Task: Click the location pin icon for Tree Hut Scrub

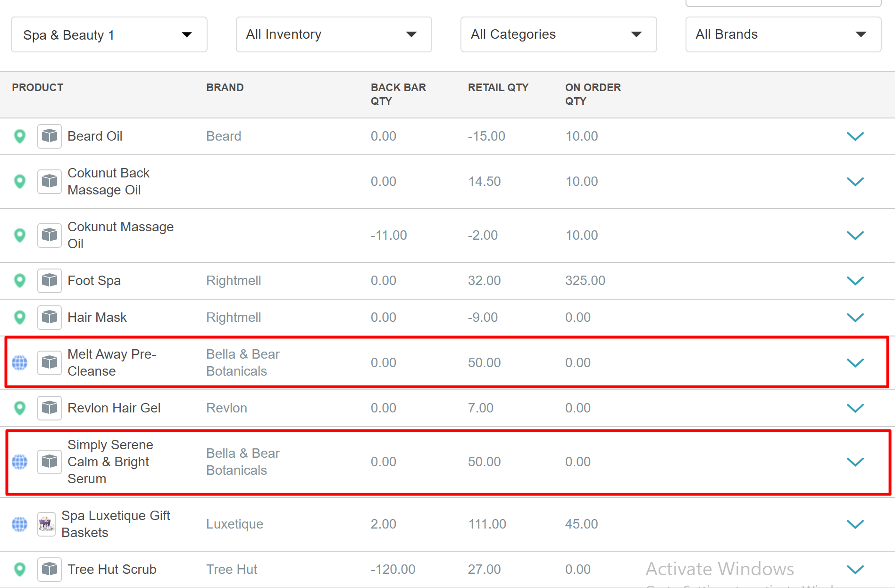Action: pyautogui.click(x=20, y=570)
